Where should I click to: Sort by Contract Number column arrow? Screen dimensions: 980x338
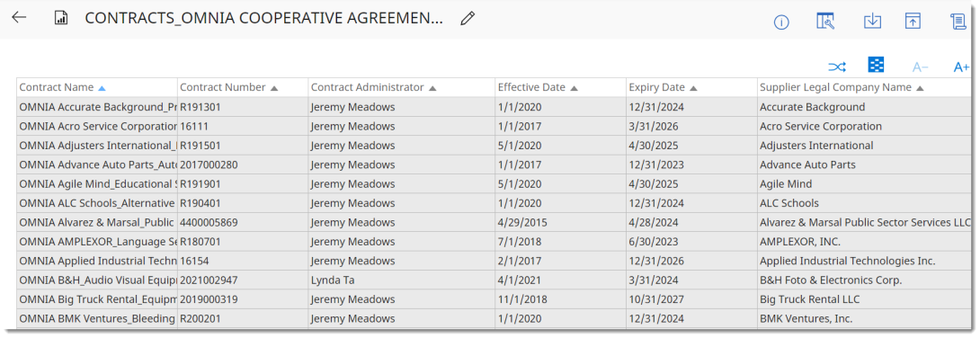(x=273, y=88)
